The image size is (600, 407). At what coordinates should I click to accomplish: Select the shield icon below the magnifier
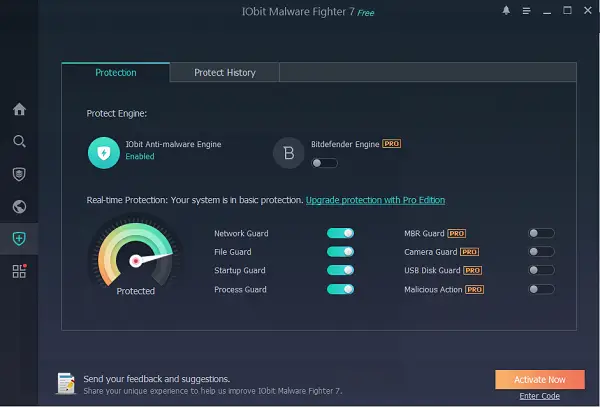coord(19,174)
